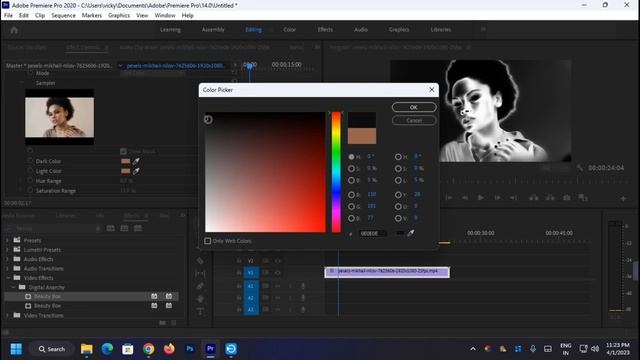Click the Home icon in Premiere
This screenshot has height=360, width=640.
14,30
